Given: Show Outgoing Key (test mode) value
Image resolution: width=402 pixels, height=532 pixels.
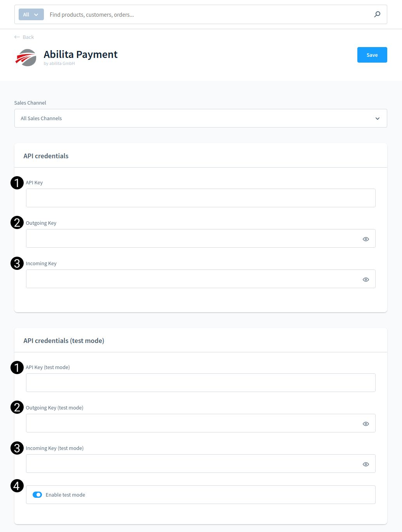Looking at the screenshot, I should (366, 424).
